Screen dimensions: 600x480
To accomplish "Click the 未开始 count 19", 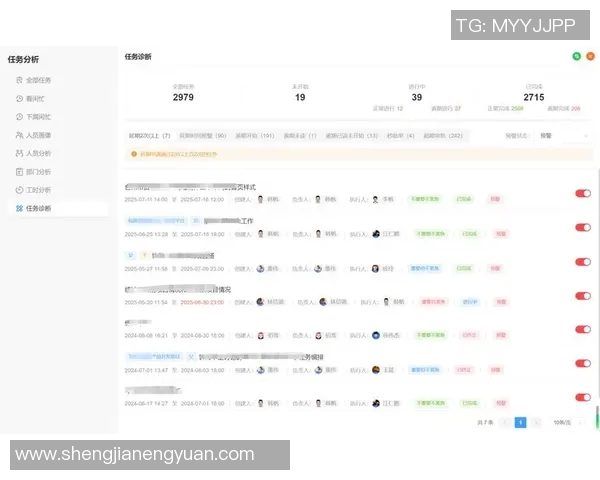I will 300,97.
